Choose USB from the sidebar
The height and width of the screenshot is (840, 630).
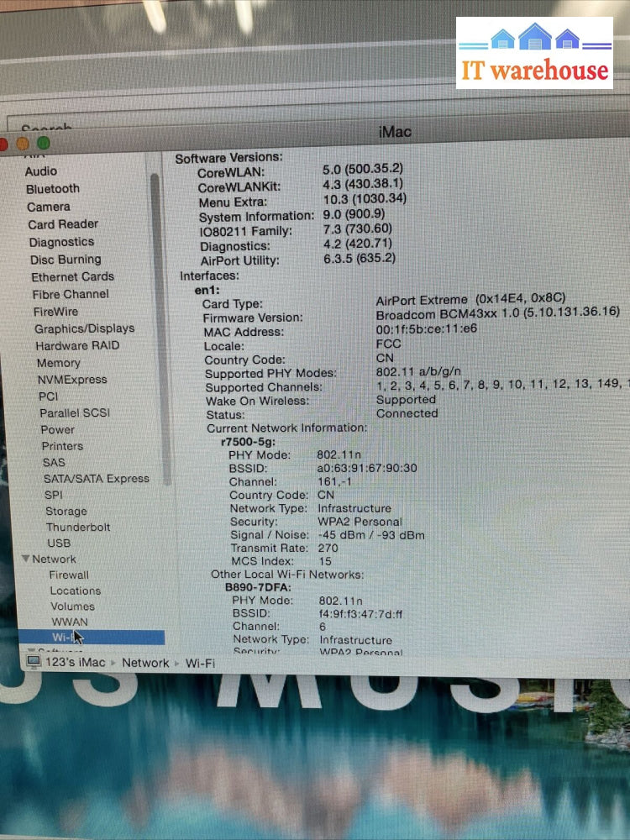pos(59,543)
